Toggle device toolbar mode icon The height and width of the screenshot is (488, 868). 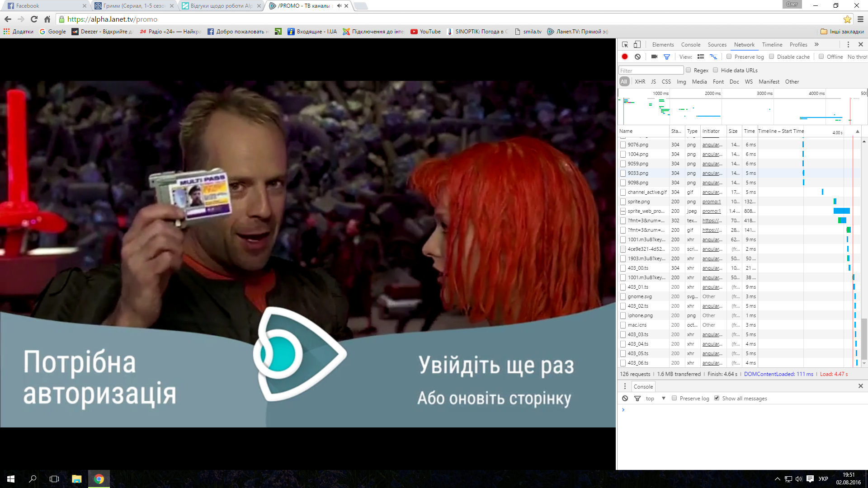click(637, 44)
